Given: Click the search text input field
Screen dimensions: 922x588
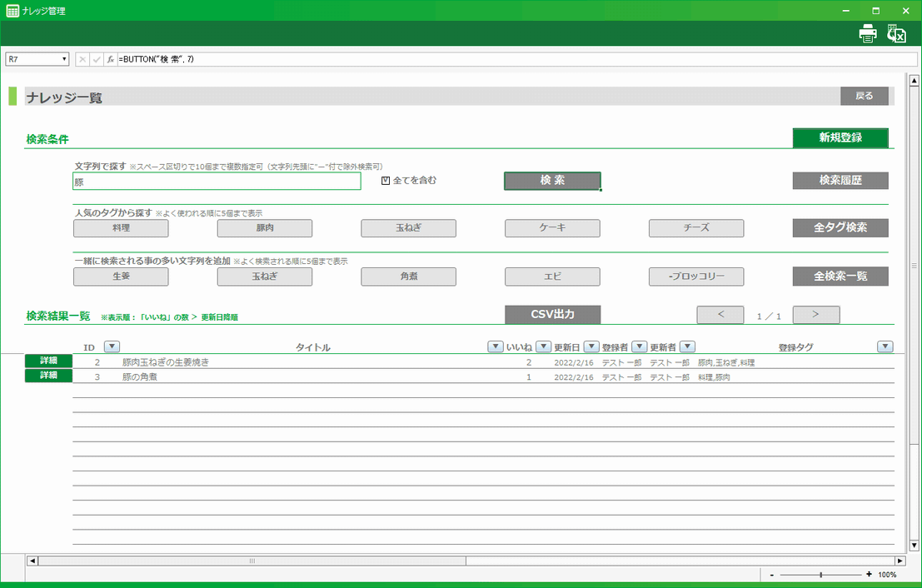Looking at the screenshot, I should 217,182.
